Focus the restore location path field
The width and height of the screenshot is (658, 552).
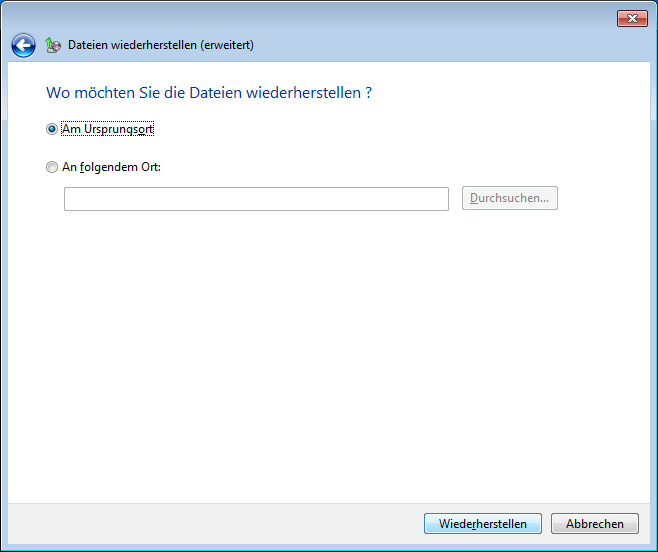pos(255,199)
